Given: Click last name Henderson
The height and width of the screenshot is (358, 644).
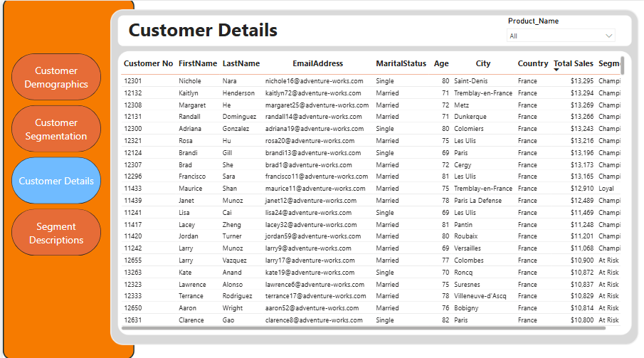Looking at the screenshot, I should tap(238, 93).
